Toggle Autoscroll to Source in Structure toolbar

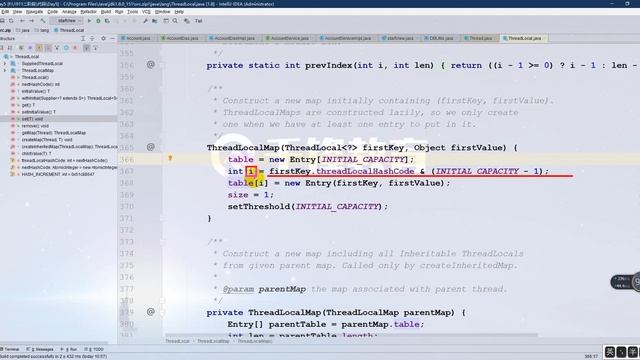point(87,48)
